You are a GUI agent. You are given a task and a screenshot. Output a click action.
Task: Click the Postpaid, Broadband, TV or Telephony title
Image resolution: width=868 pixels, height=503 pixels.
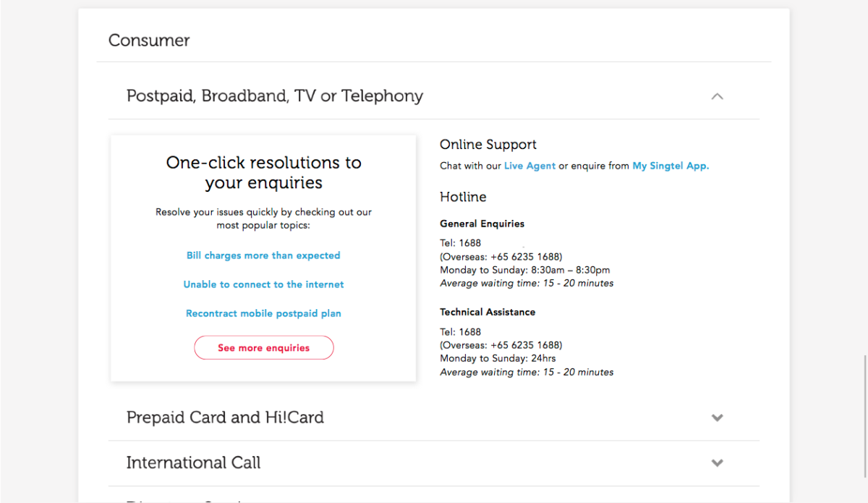click(274, 96)
